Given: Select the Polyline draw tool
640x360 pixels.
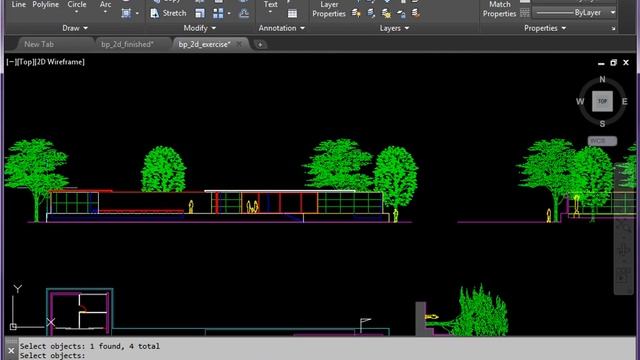Looking at the screenshot, I should pos(45,4).
